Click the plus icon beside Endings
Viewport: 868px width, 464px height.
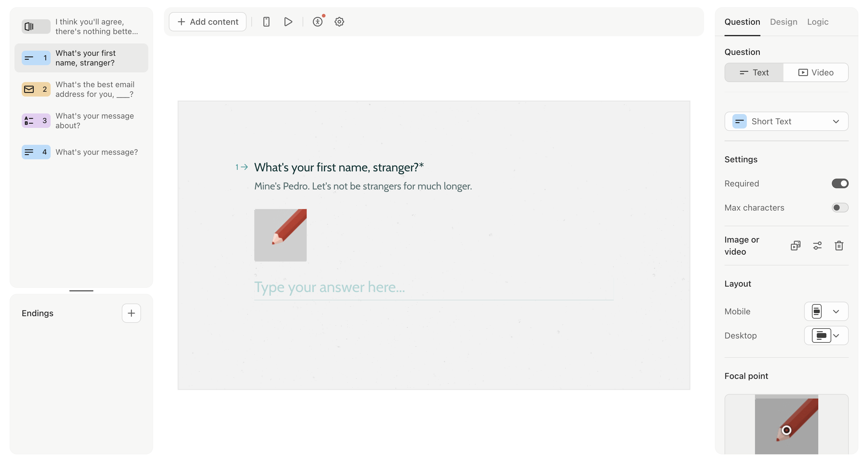(x=131, y=313)
